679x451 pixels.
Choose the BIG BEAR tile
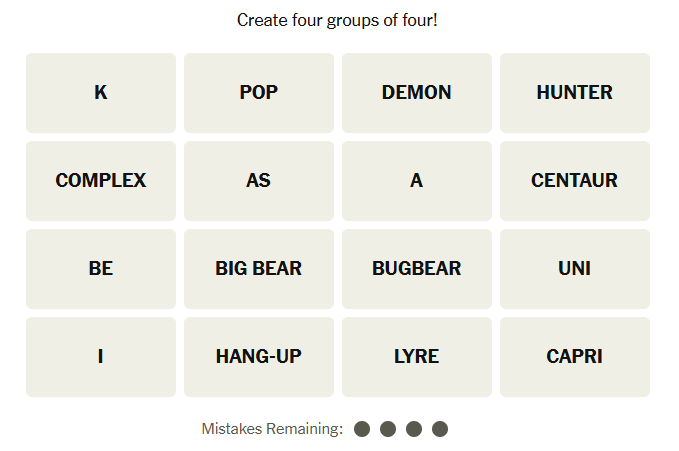pos(259,269)
